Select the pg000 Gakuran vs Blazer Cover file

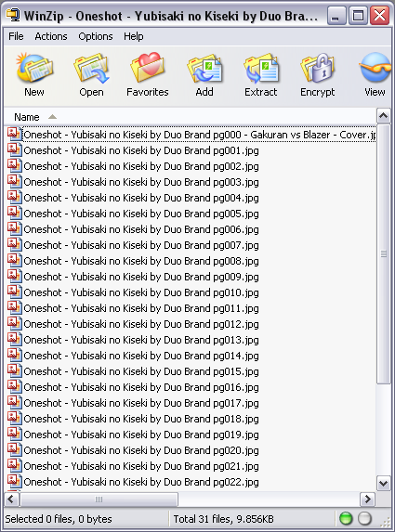(x=200, y=135)
